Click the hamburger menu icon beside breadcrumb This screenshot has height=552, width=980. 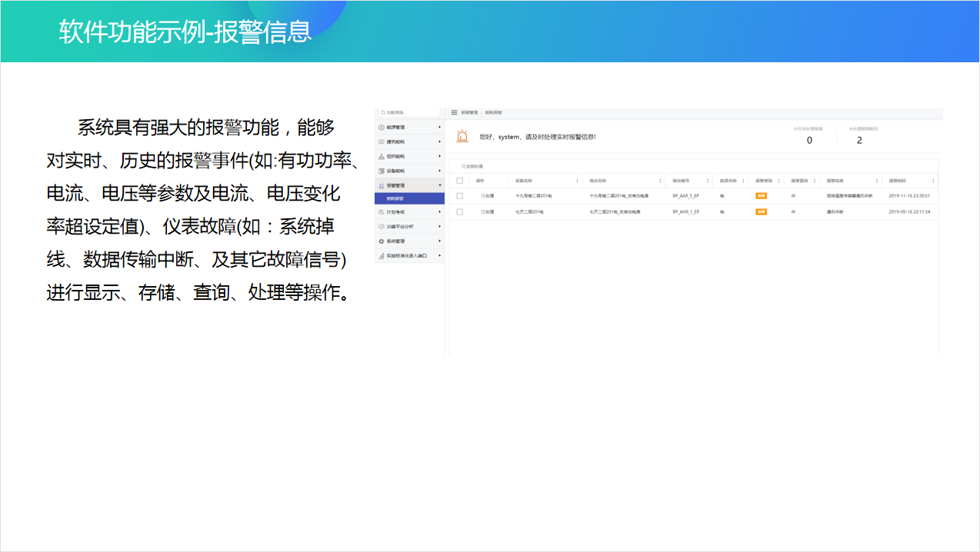[454, 112]
